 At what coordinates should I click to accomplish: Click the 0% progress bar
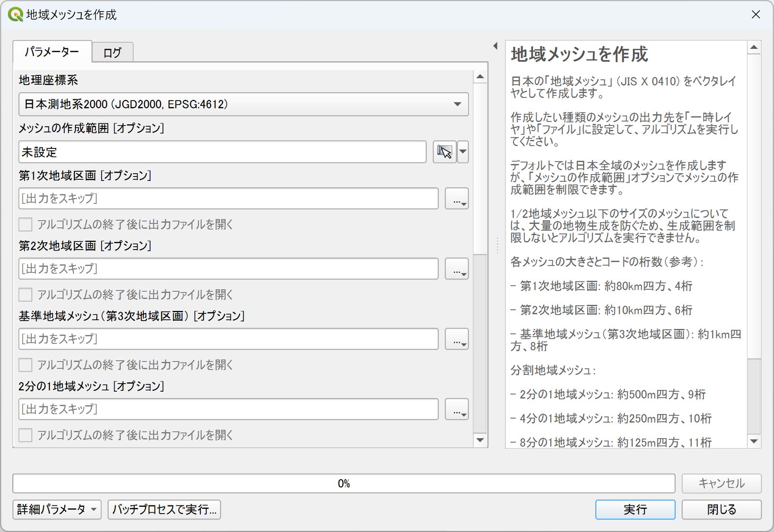(x=343, y=483)
